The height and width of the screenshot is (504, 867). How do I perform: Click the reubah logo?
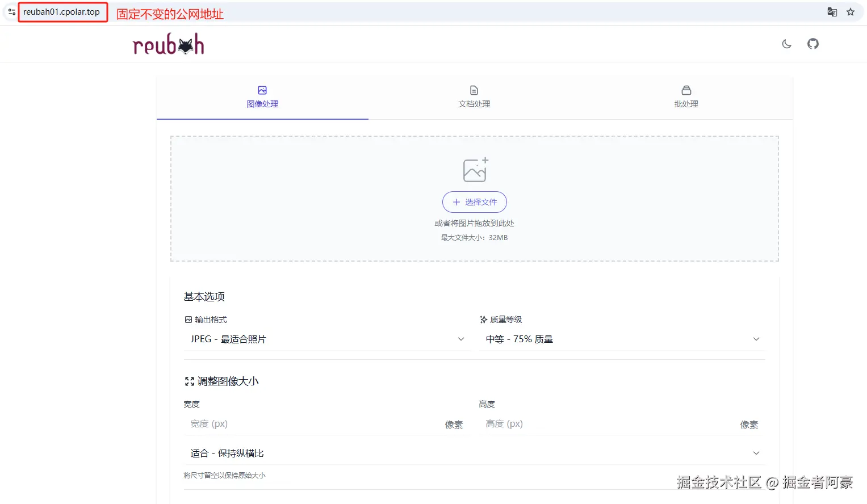pos(168,44)
